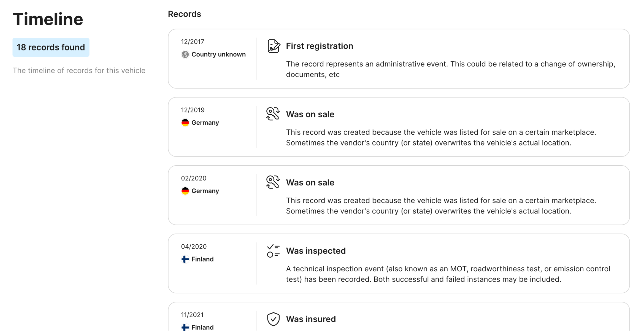
Task: Click the German flag in 02/2020 record
Action: [185, 191]
